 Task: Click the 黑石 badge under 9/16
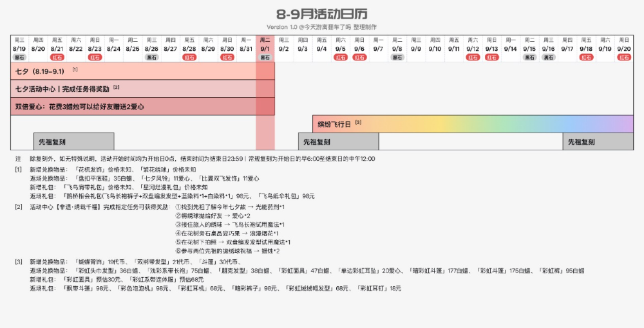548,57
